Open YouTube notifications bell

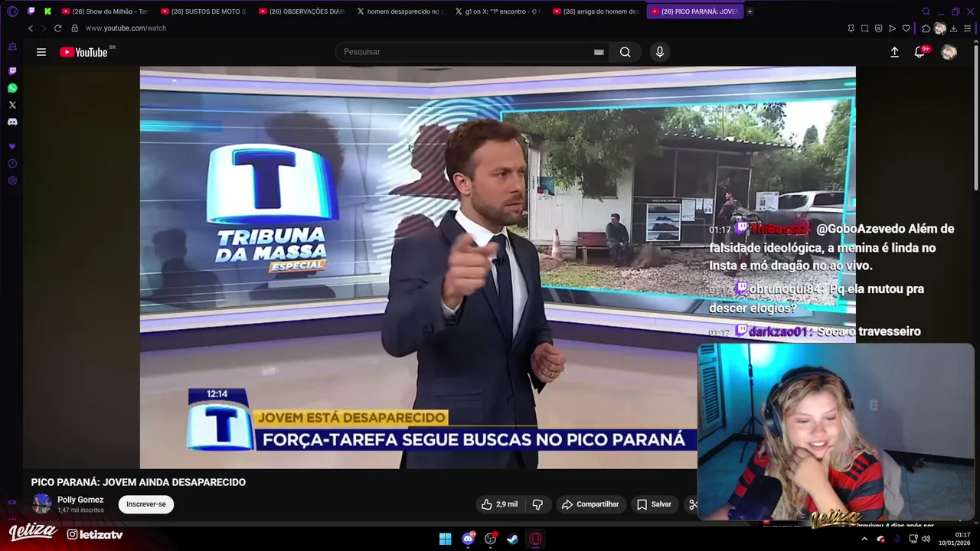point(920,52)
